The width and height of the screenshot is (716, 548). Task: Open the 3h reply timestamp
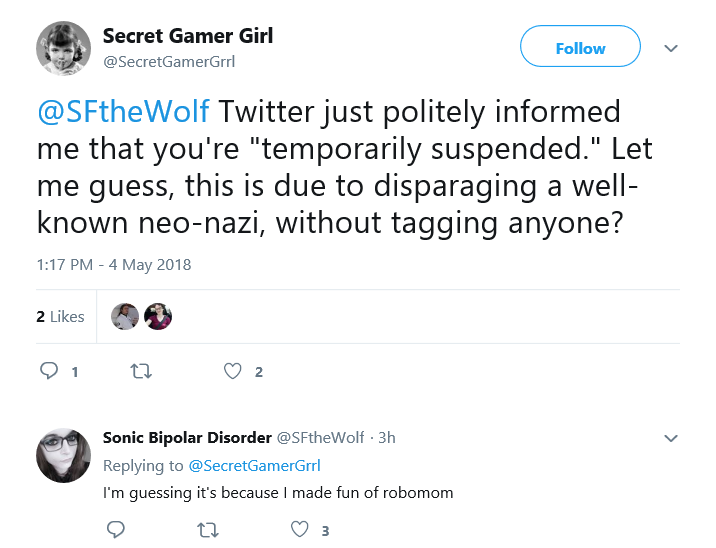(387, 437)
